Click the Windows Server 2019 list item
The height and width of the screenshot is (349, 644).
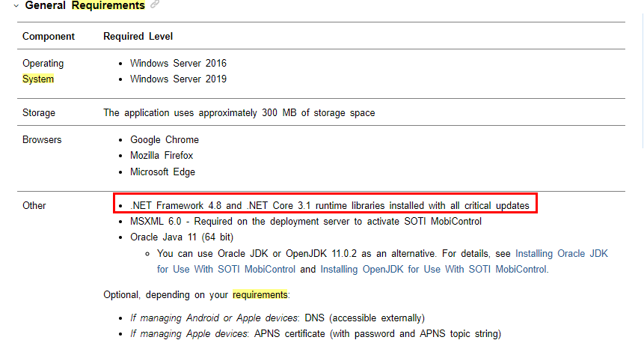(x=178, y=79)
